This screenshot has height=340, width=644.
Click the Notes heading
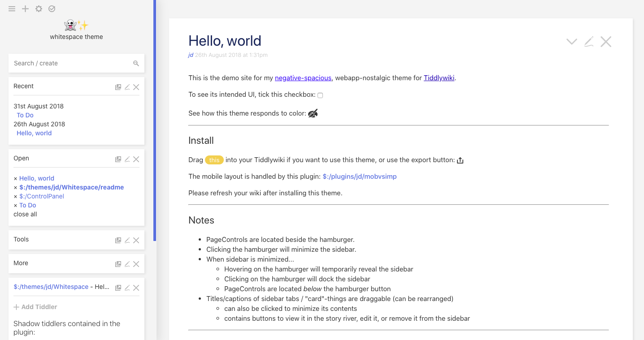201,220
